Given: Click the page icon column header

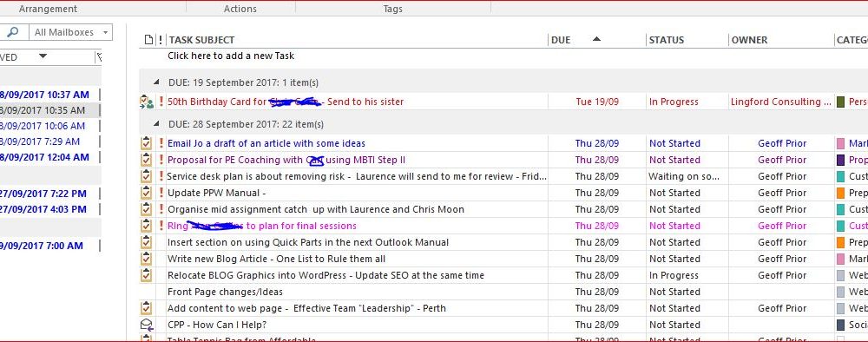Looking at the screenshot, I should [x=148, y=40].
